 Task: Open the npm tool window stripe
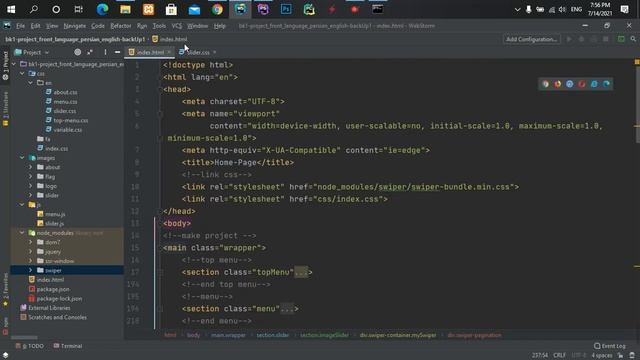[5, 327]
